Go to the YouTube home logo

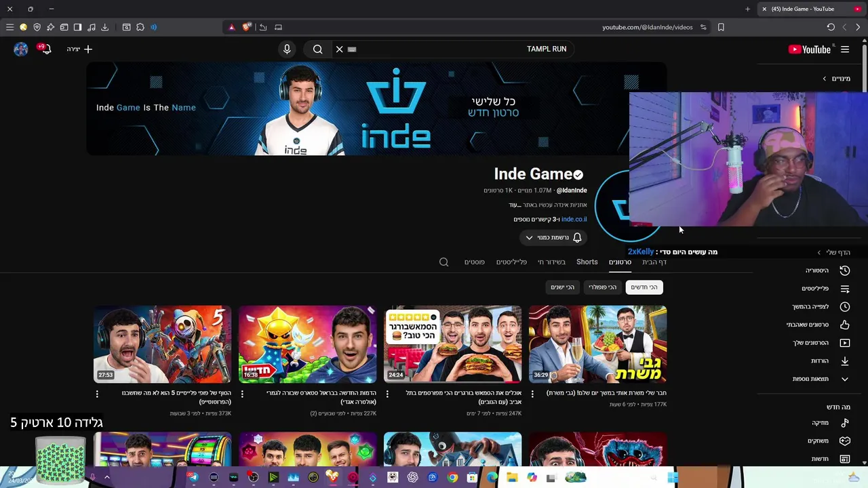pyautogui.click(x=809, y=49)
